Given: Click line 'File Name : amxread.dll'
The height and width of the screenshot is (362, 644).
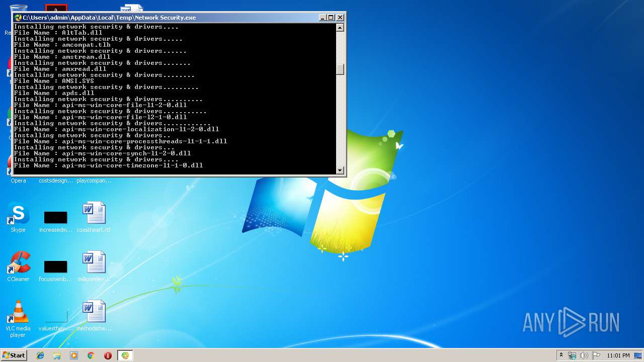Looking at the screenshot, I should 60,69.
